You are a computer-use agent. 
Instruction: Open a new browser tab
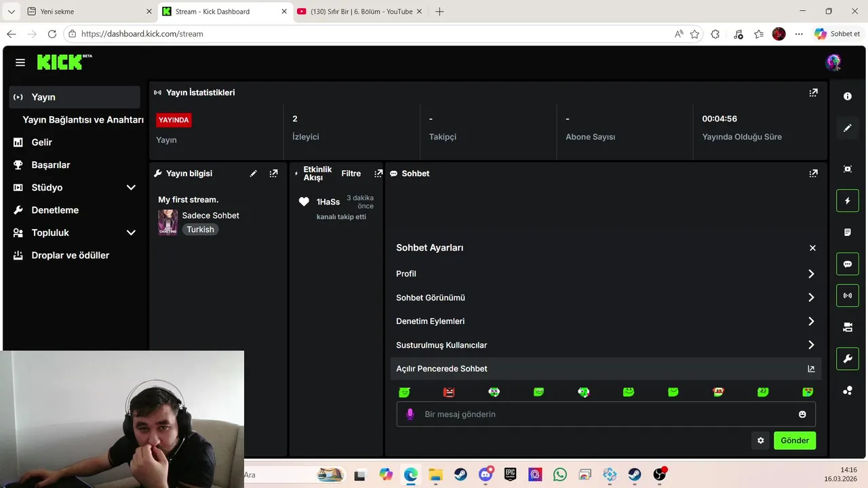[439, 12]
